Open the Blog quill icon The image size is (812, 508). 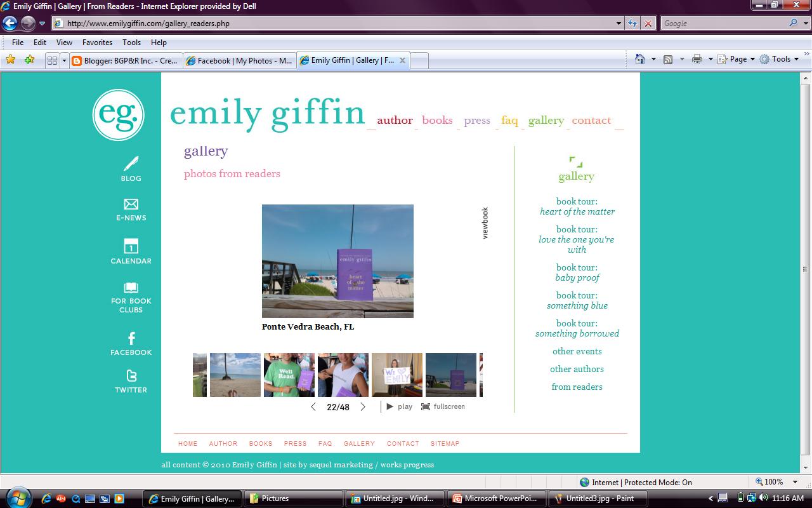(x=131, y=164)
